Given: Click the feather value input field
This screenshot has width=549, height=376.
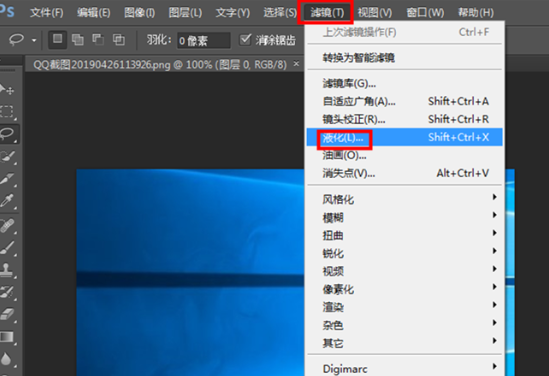Looking at the screenshot, I should pyautogui.click(x=203, y=41).
